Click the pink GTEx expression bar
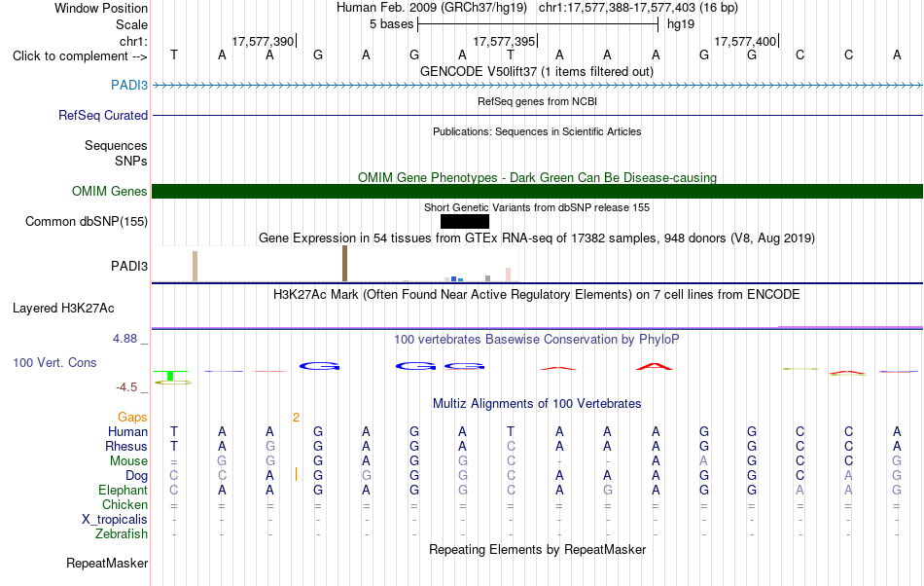 click(508, 275)
